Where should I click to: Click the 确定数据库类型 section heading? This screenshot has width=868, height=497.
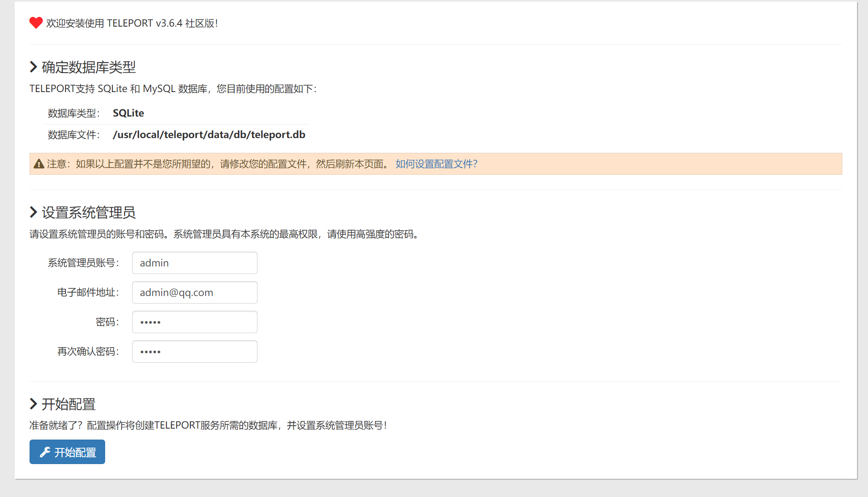click(89, 67)
